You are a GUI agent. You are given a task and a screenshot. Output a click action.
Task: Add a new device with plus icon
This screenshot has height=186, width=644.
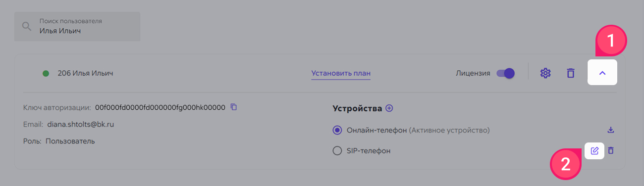point(389,108)
